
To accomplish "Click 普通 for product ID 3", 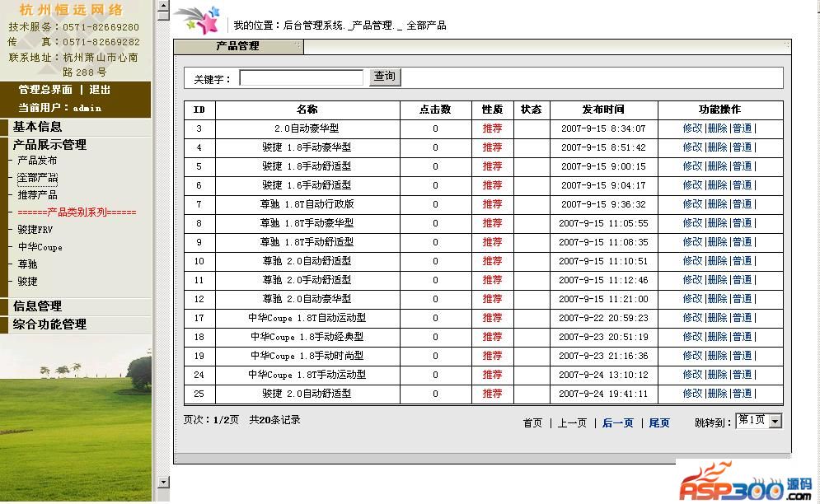I will (x=742, y=128).
